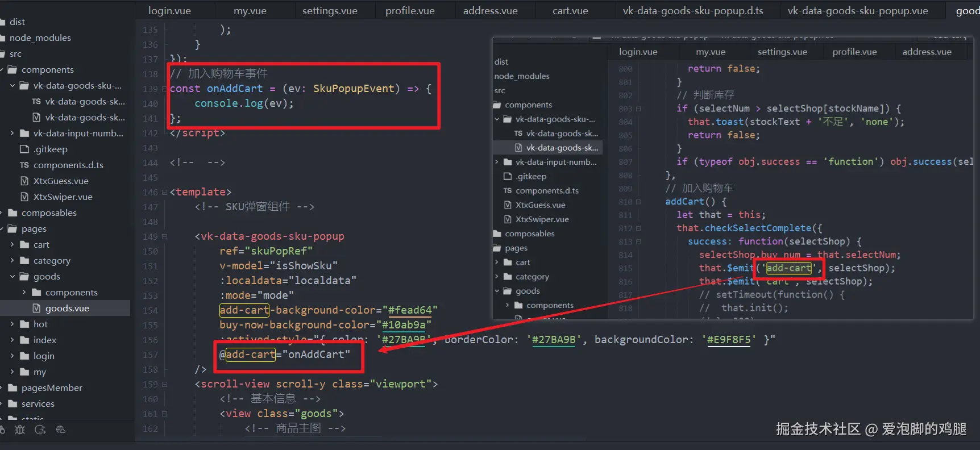Click the folder icon beside pagesMember in the left tree

tap(13, 388)
